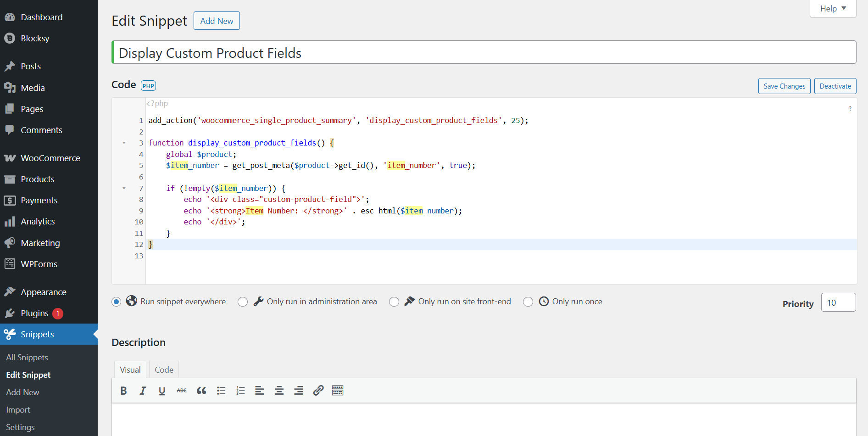Click the Pages icon in sidebar
Viewport: 868px width, 436px height.
tap(10, 109)
